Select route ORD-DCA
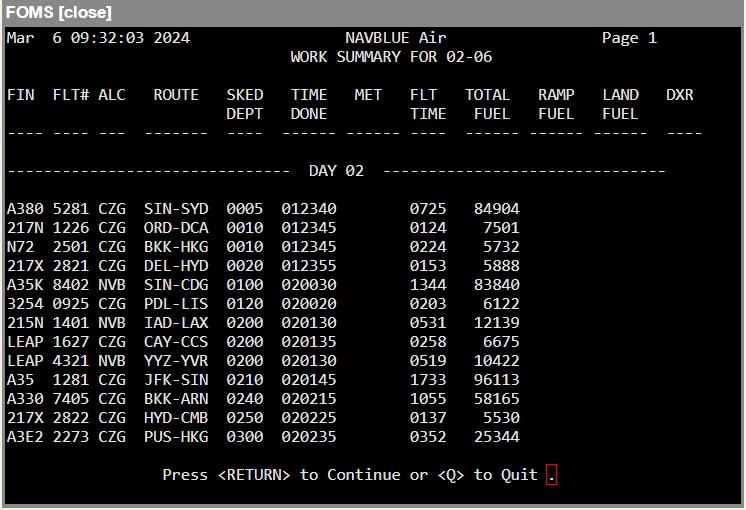 point(176,228)
